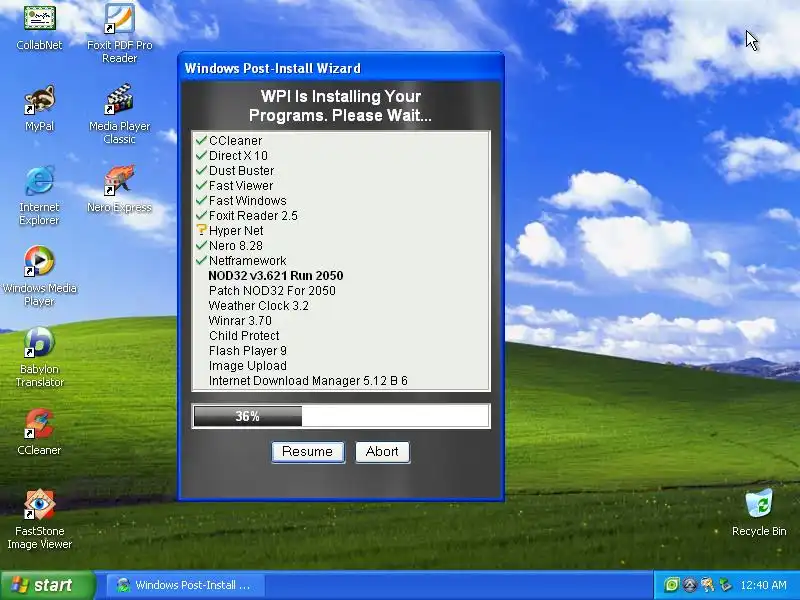Select the Babylon Translator desktop icon
Screen dimensions: 800x600
(x=39, y=342)
